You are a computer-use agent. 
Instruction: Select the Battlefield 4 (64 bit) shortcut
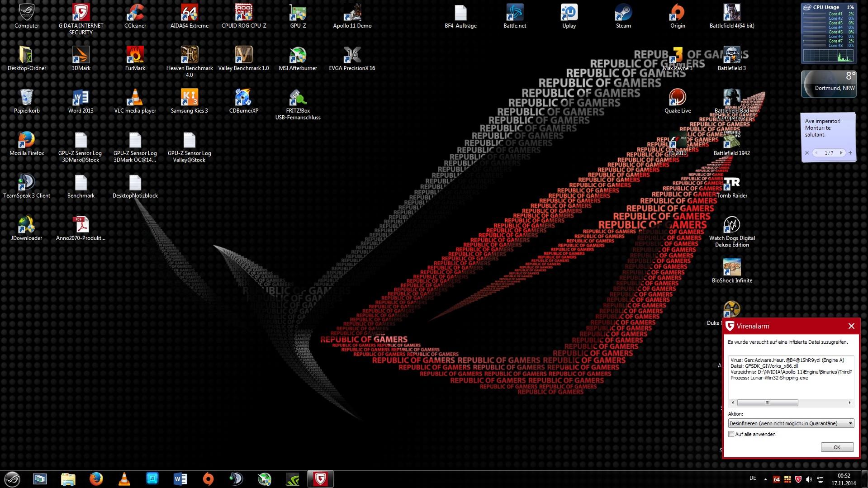[732, 16]
